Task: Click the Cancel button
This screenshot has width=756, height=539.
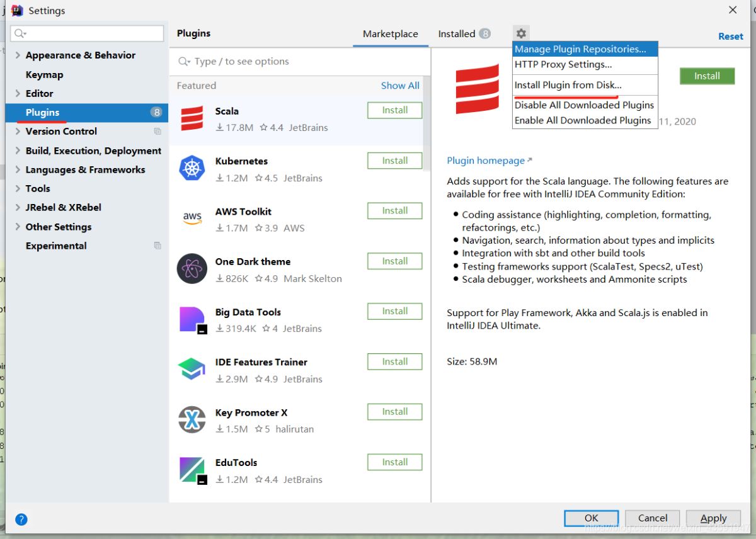Action: (653, 518)
